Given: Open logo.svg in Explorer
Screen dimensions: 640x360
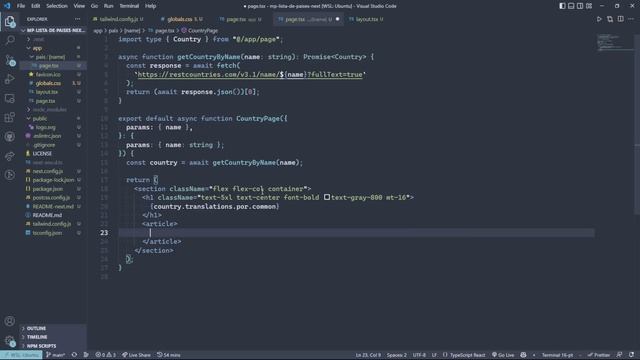Looking at the screenshot, I should pyautogui.click(x=45, y=127).
